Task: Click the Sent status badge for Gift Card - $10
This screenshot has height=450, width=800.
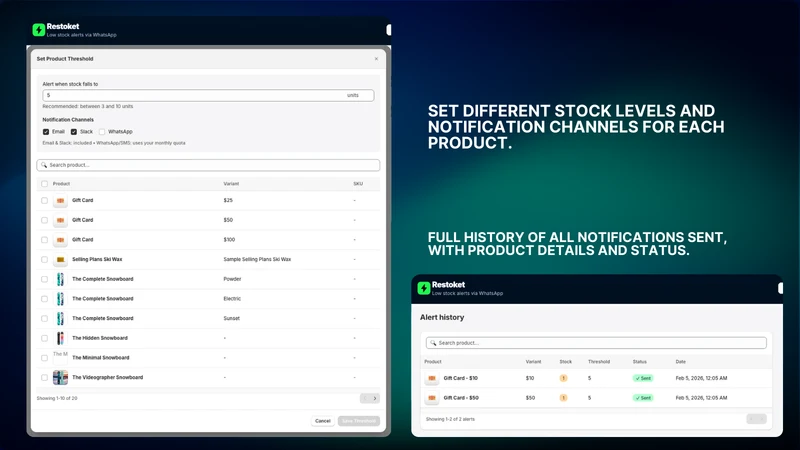Action: pos(643,378)
